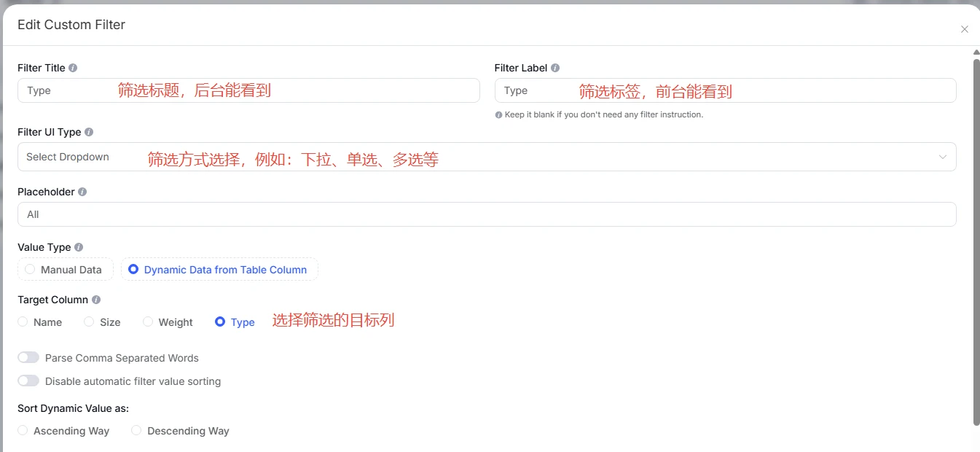
Task: Open the Filter UI Type help icon
Action: click(88, 132)
